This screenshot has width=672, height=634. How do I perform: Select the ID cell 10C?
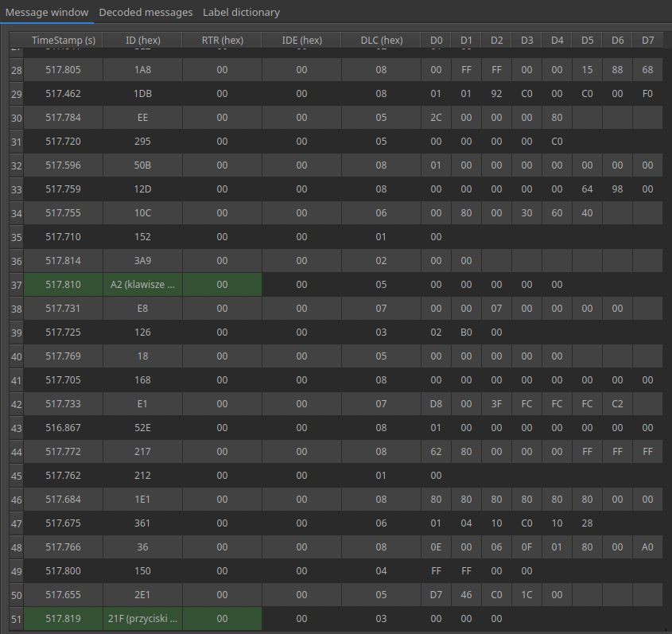142,213
